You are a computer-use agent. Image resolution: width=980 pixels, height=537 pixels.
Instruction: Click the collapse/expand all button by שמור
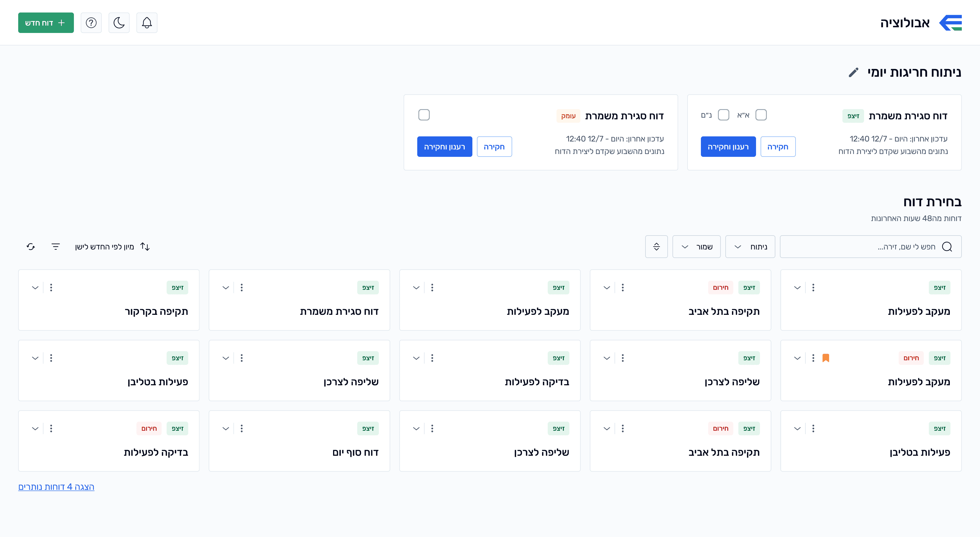point(656,246)
